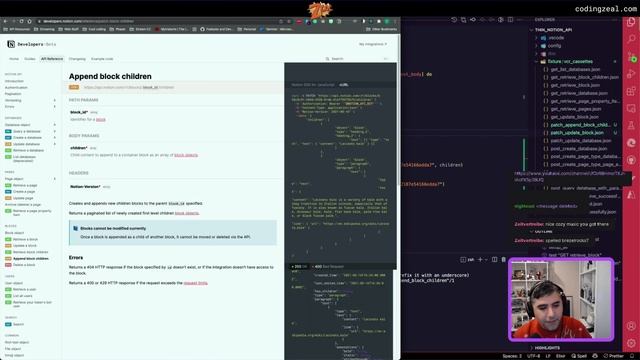Open Run and Debug in VS Code activity bar

(x=631, y=74)
